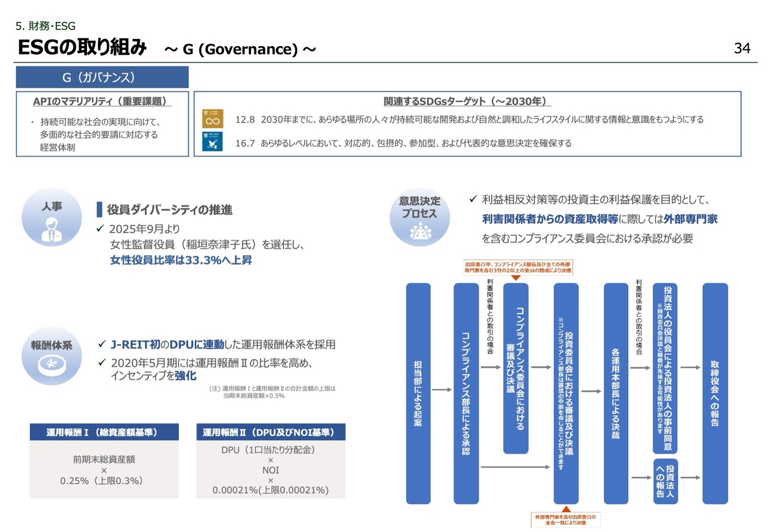
Task: Select the G（ガバナンス）header tab
Action: (x=102, y=77)
